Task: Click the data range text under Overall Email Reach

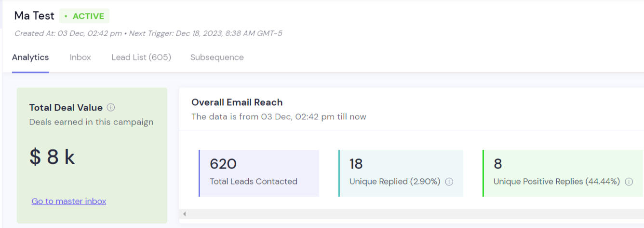Action: coord(279,116)
